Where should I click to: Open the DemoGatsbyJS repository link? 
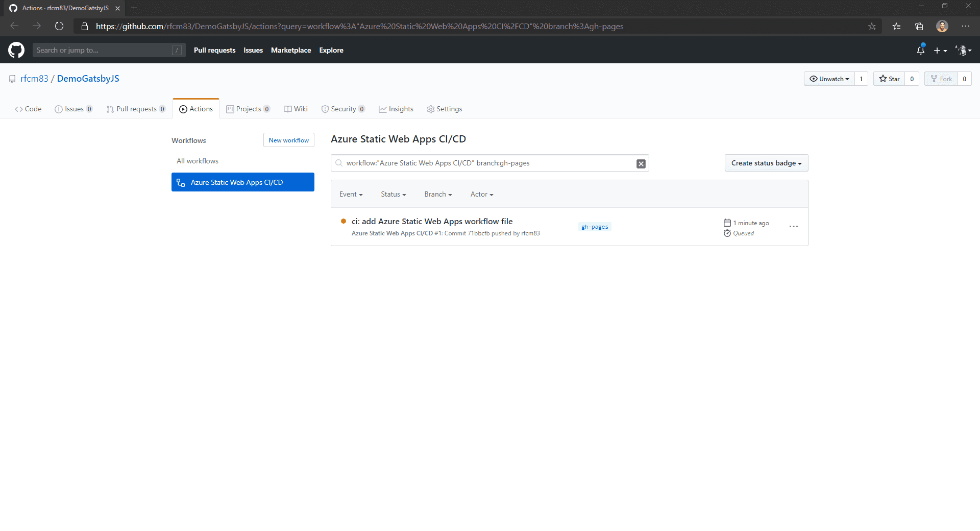pyautogui.click(x=88, y=78)
